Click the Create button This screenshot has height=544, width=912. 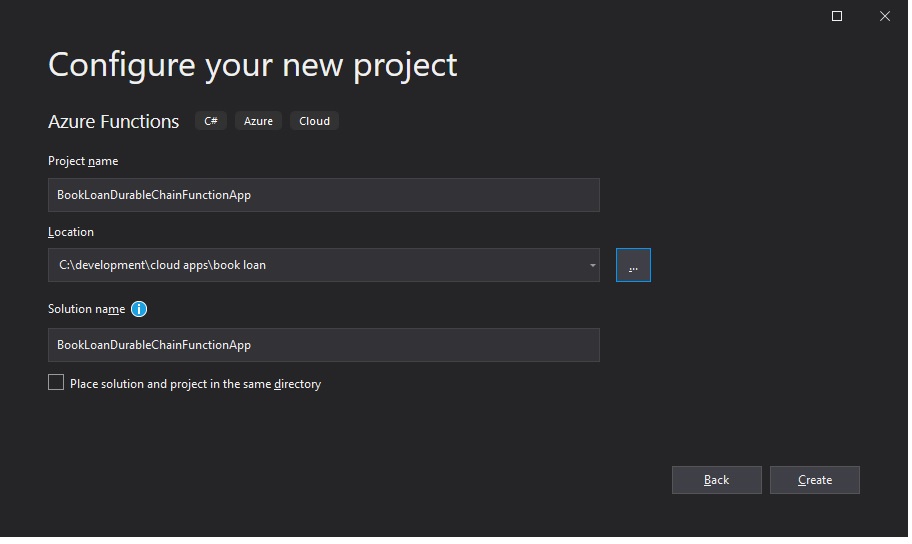[817, 481]
